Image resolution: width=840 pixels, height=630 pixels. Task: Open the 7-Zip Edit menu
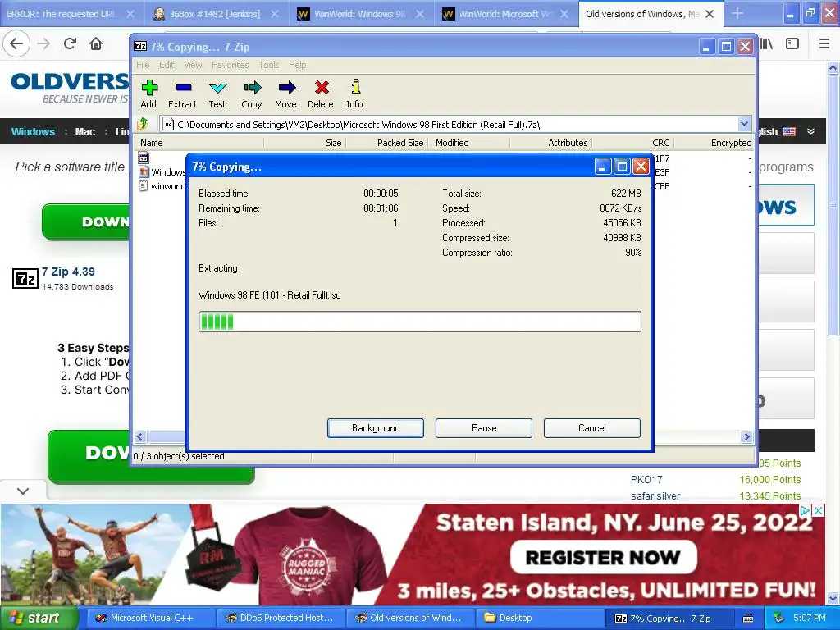coord(167,65)
